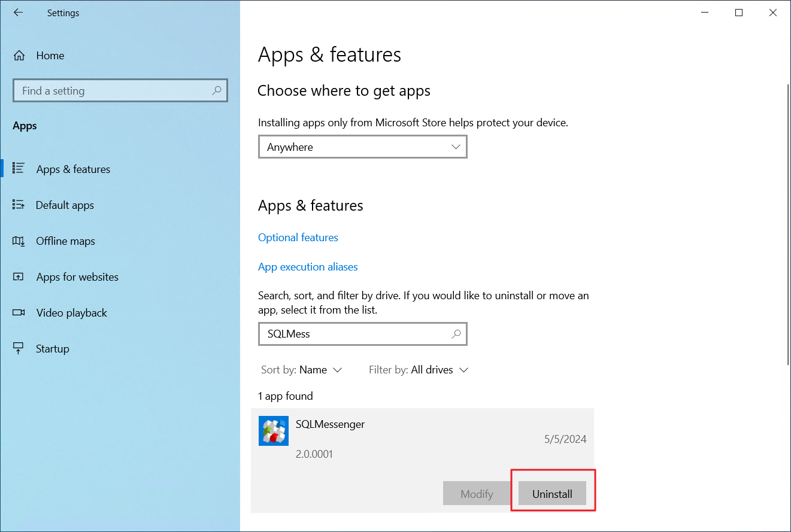The width and height of the screenshot is (791, 532).
Task: Click the magnifier in app search box
Action: (456, 334)
